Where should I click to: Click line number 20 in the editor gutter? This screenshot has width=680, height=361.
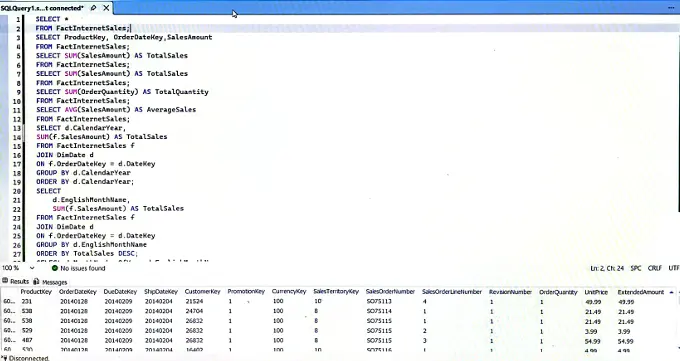click(17, 191)
